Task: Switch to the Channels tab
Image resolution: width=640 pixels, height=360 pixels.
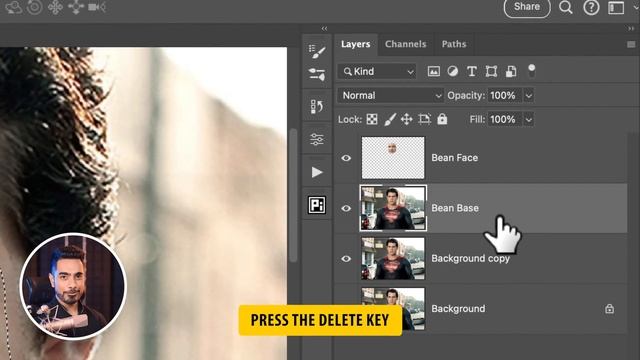Action: coord(405,44)
